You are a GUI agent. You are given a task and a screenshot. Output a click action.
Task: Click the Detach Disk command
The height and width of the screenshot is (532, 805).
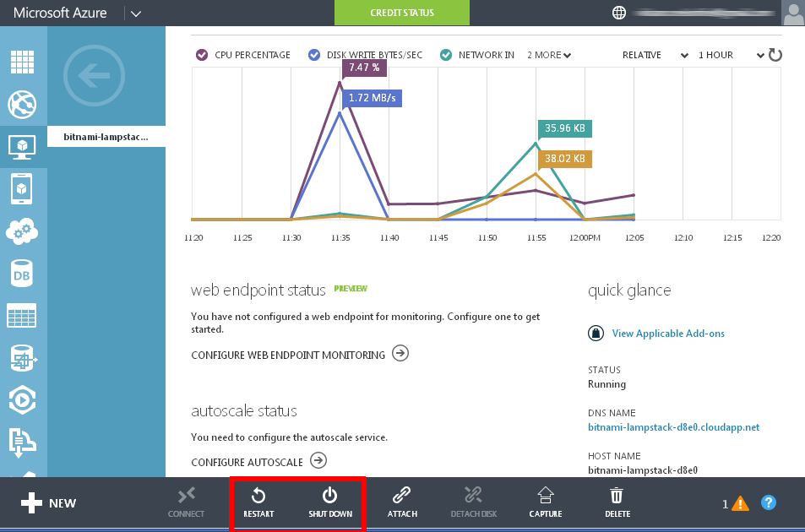[x=473, y=502]
